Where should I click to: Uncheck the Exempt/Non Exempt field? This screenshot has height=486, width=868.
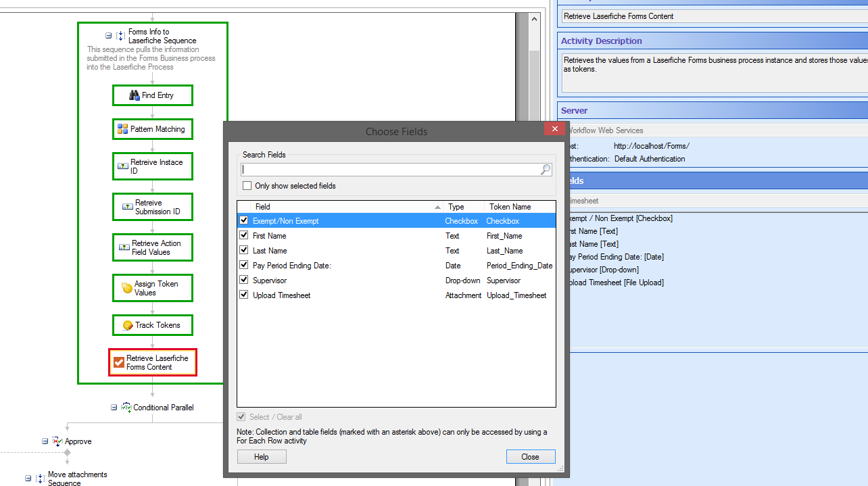click(243, 221)
